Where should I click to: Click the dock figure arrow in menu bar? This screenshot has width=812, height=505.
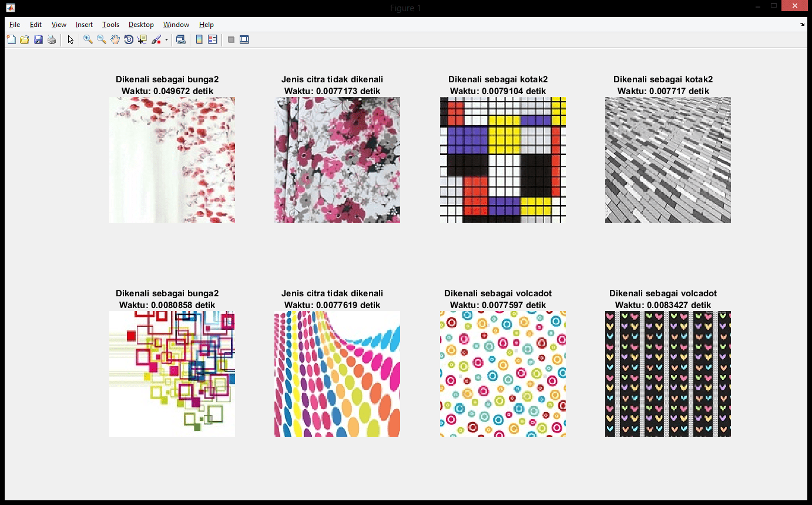pos(803,25)
